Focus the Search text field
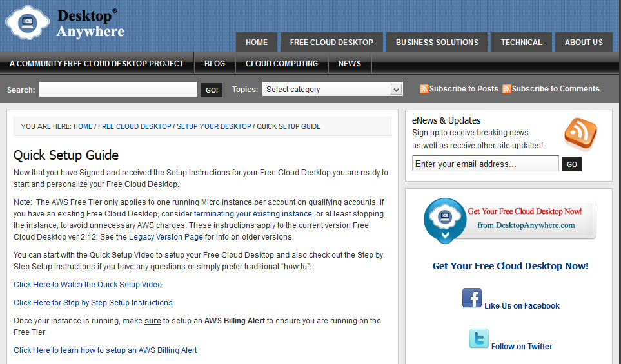Screen dimensions: 621x364 pyautogui.click(x=118, y=90)
